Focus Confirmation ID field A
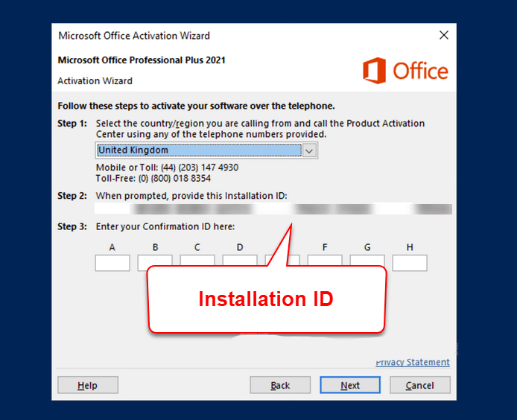 (x=112, y=263)
